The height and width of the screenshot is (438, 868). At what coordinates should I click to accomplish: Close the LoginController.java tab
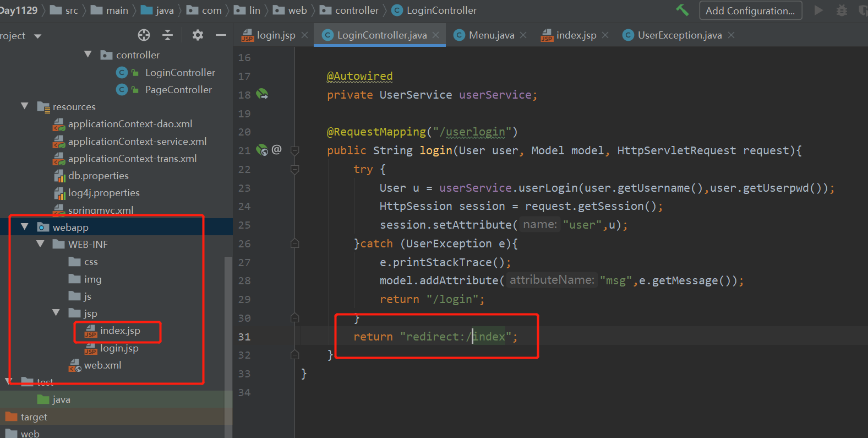pos(436,35)
